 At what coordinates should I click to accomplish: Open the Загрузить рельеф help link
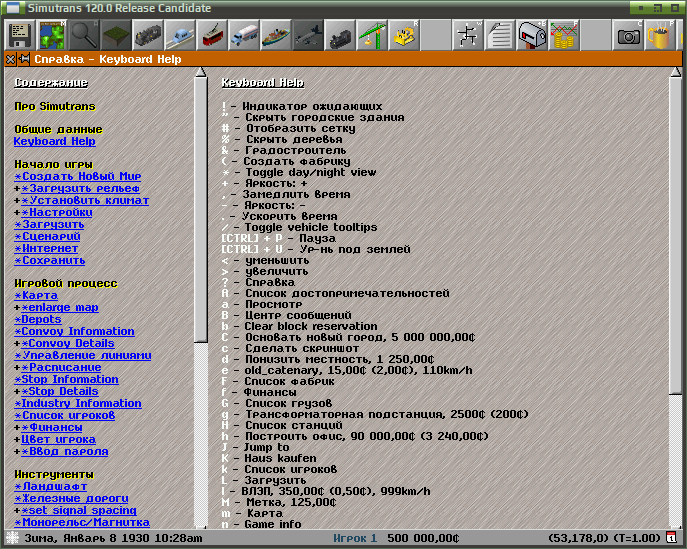(80, 188)
